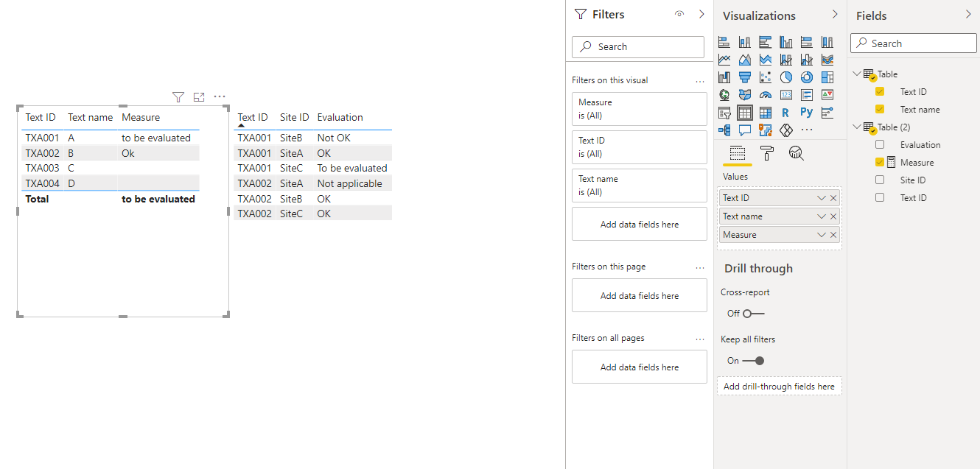
Task: Select the Pie chart visualization
Action: [x=786, y=77]
